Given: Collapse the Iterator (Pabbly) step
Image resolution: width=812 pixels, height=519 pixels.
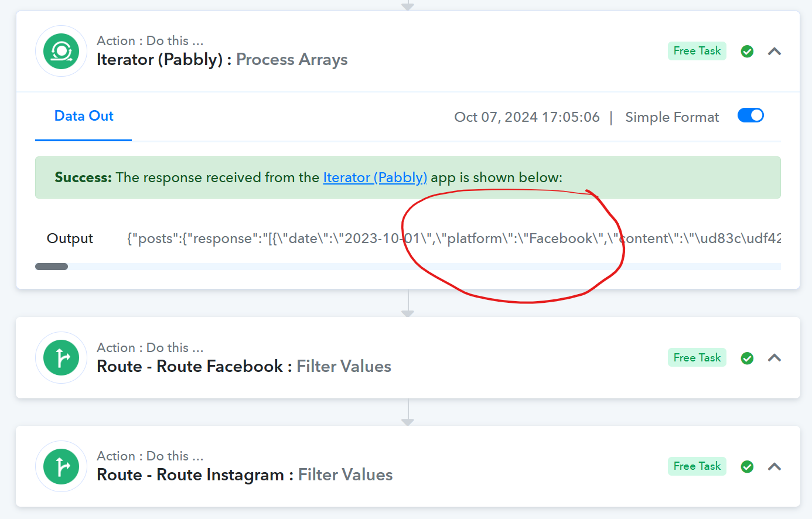Looking at the screenshot, I should [775, 52].
